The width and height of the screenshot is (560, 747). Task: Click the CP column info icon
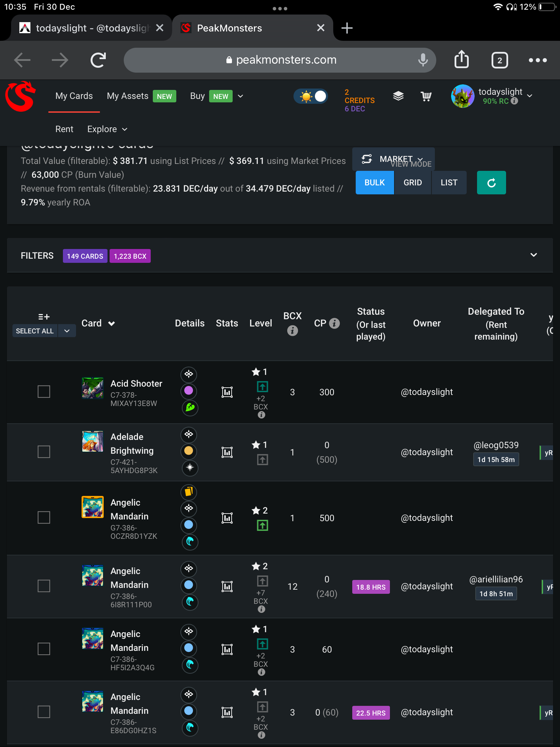pyautogui.click(x=334, y=323)
